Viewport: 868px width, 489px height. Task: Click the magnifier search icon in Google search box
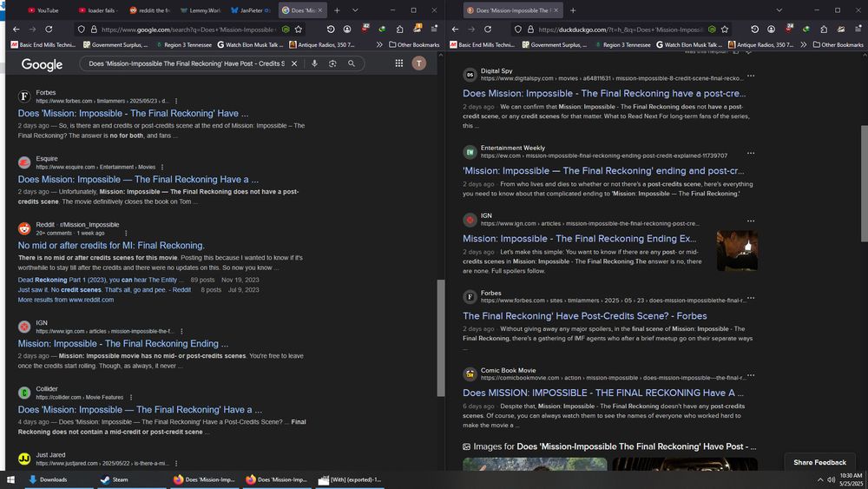pos(352,63)
